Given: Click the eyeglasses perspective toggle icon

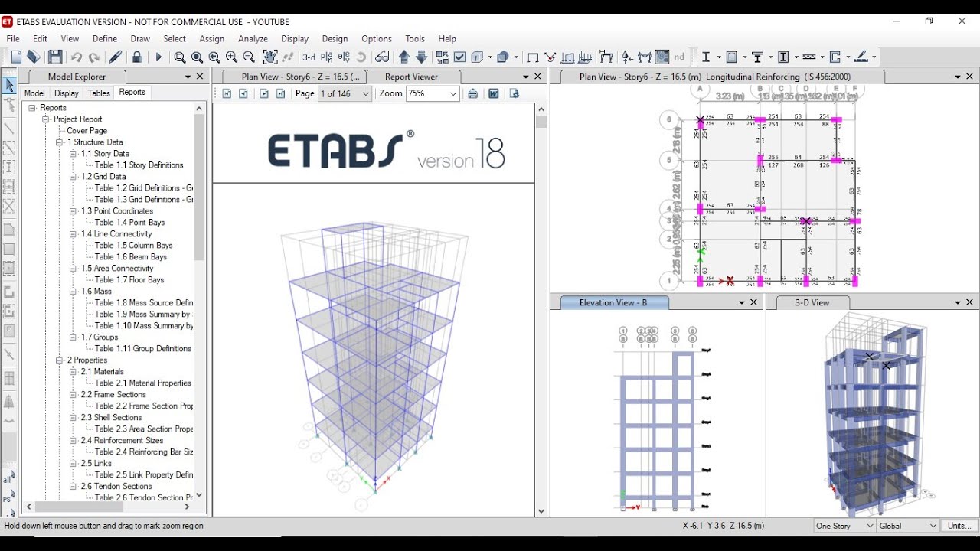Looking at the screenshot, I should [382, 57].
